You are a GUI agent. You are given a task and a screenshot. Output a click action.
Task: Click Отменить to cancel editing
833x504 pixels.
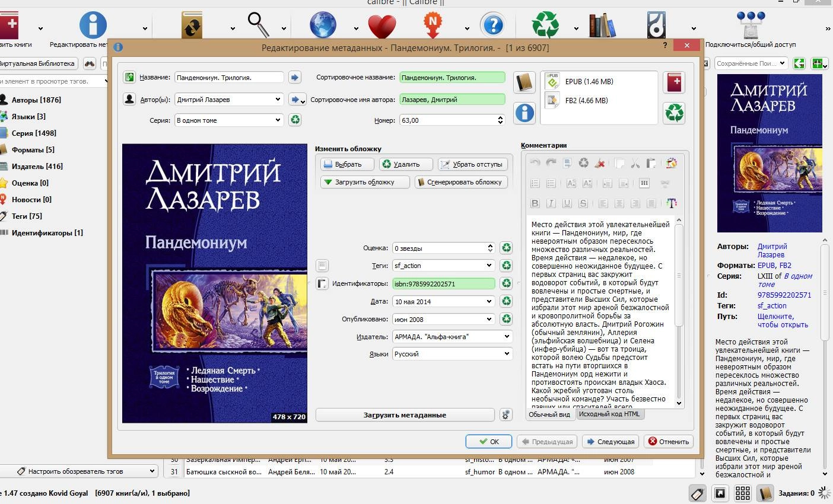669,441
